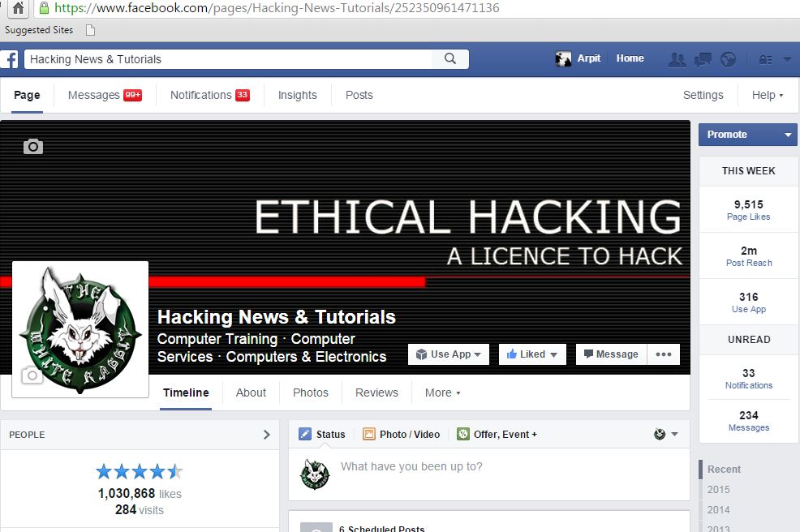Open the Settings link

tap(703, 95)
